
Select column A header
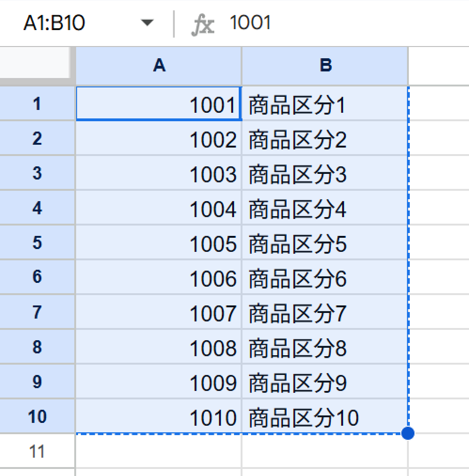pyautogui.click(x=159, y=66)
